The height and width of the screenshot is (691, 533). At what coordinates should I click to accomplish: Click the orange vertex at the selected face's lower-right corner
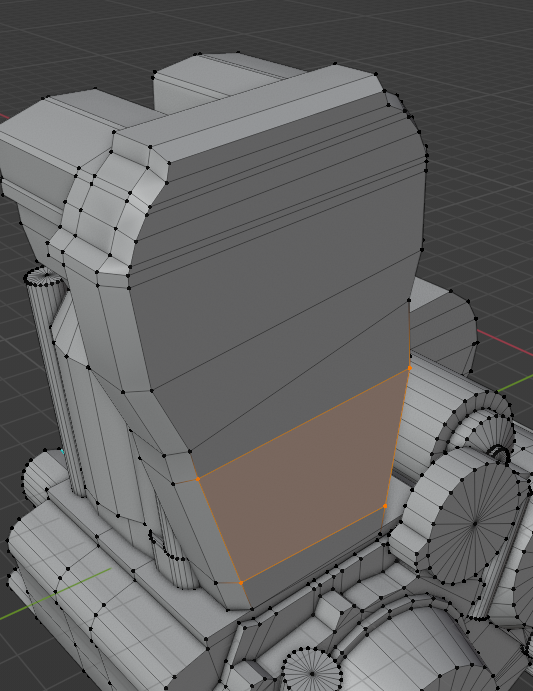click(385, 506)
